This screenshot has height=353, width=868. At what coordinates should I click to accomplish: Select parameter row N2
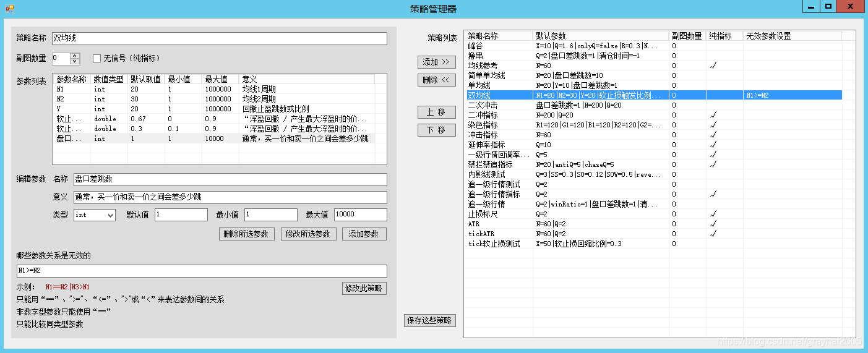(214, 99)
